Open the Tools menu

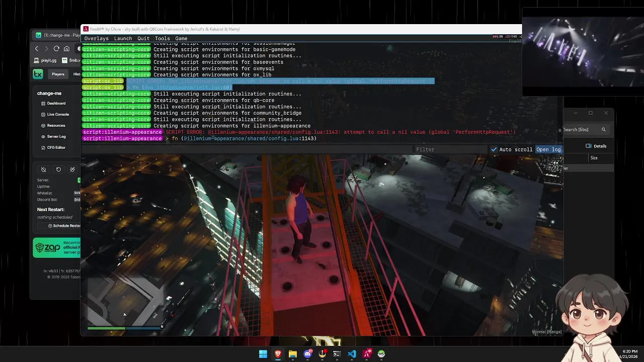[x=162, y=38]
